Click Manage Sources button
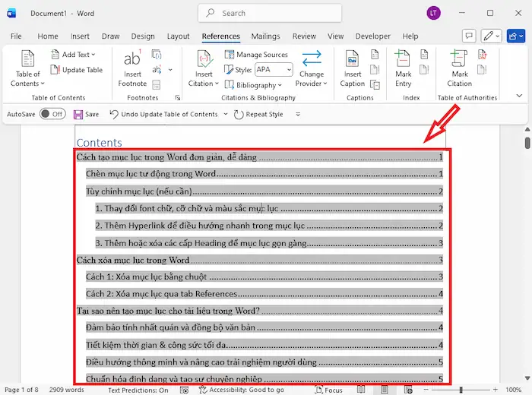Viewport: 532px width, 395px height. 256,55
